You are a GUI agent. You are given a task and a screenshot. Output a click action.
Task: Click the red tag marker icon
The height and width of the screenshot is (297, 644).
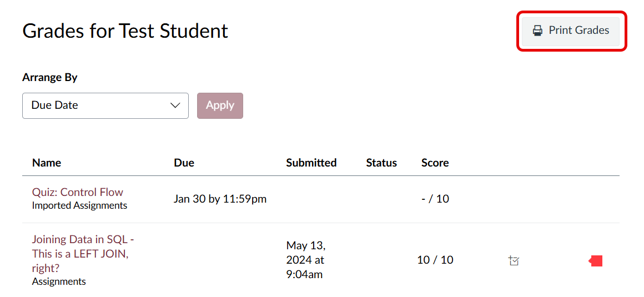click(596, 260)
